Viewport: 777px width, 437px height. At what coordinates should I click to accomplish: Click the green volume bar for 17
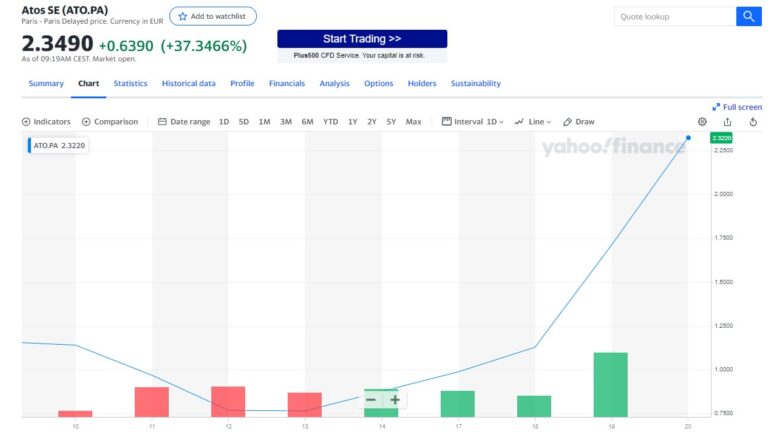pos(457,404)
